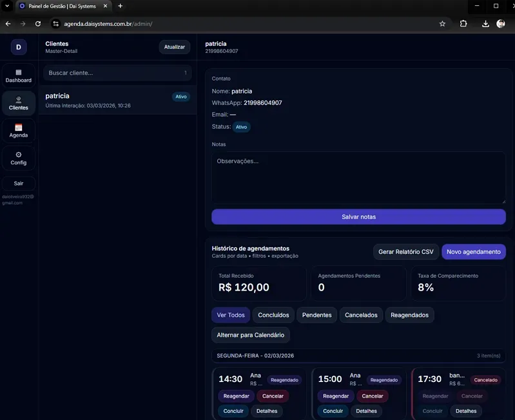515x420 pixels.
Task: Click the Salvar notas button
Action: (x=358, y=217)
